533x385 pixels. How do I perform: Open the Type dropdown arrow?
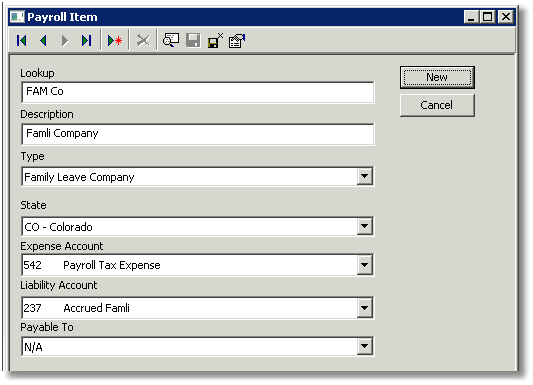pos(364,176)
